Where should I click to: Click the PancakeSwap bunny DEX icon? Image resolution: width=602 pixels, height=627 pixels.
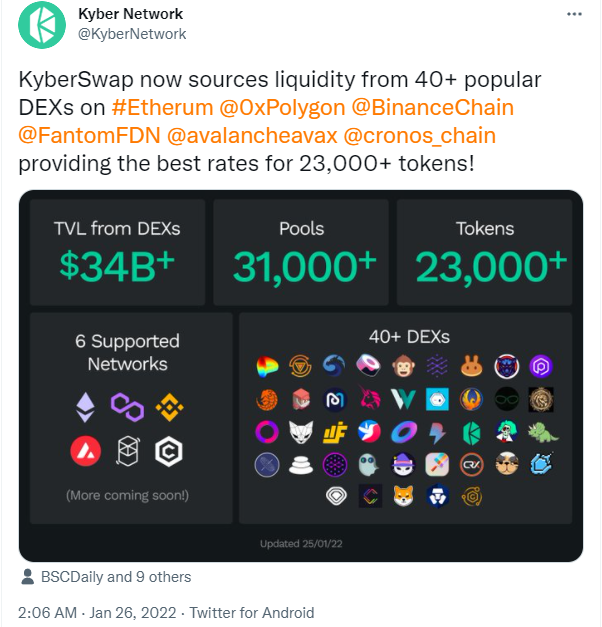click(472, 367)
